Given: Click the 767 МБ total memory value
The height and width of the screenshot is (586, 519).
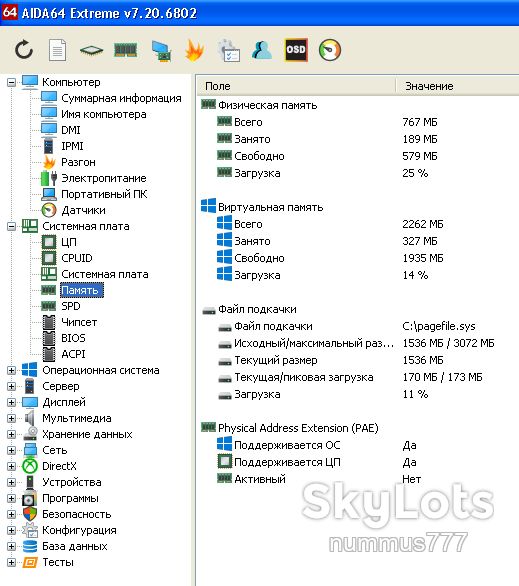Looking at the screenshot, I should (x=420, y=122).
